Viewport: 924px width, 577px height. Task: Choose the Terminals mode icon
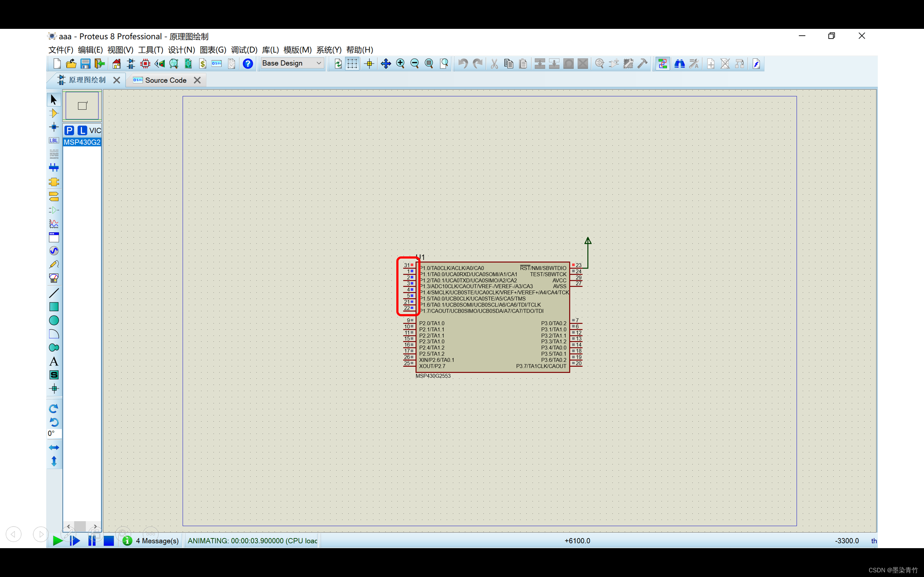[53, 197]
